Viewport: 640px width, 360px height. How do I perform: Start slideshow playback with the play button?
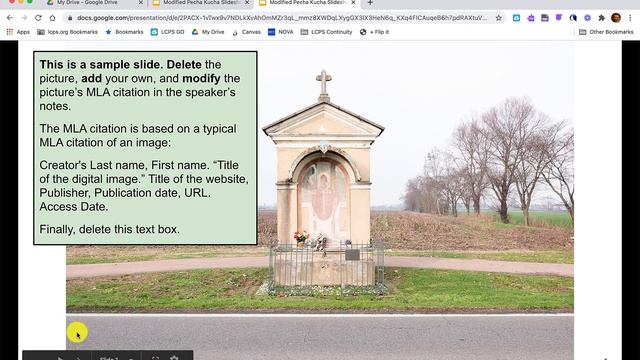(60, 358)
